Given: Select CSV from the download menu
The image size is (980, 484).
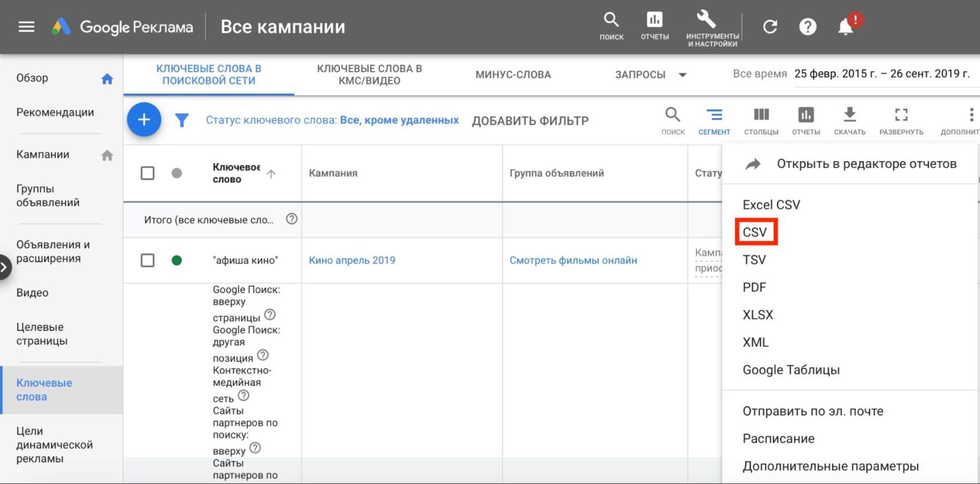Looking at the screenshot, I should pos(755,232).
